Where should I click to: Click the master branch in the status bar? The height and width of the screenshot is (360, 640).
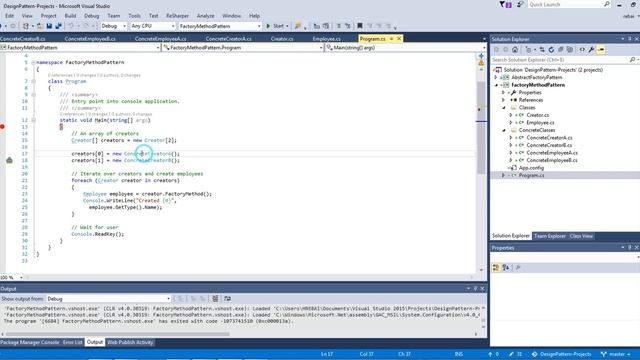coord(616,354)
